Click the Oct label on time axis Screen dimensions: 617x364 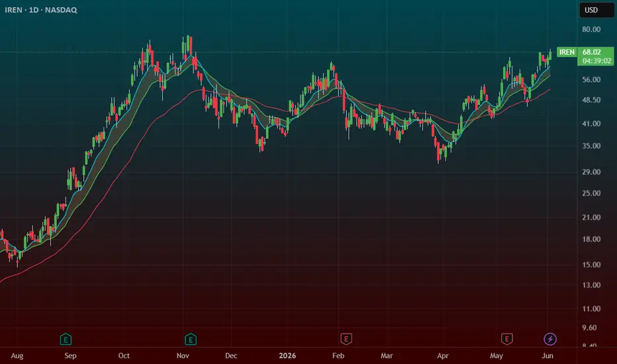[x=124, y=356]
